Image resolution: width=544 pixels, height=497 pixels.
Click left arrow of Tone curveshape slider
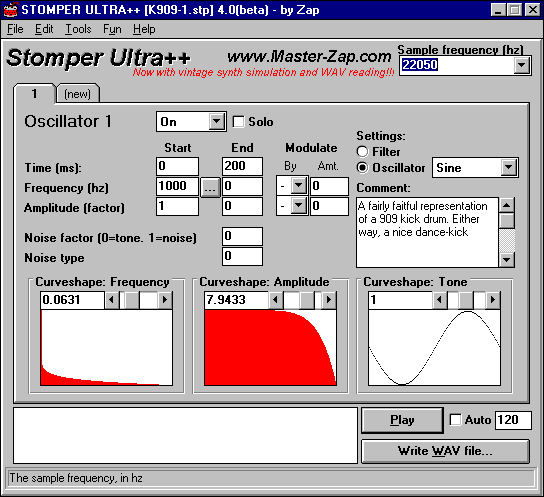(440, 300)
